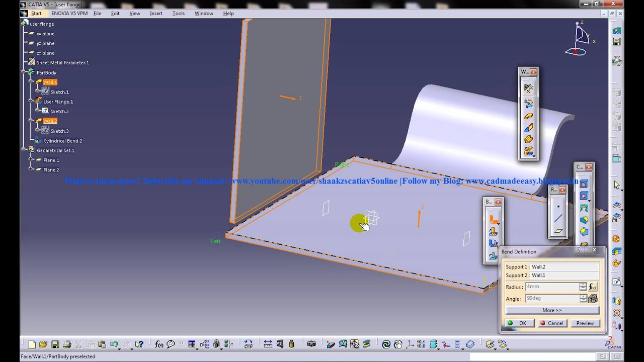Expand the Sketch.3 tree node

point(37,131)
